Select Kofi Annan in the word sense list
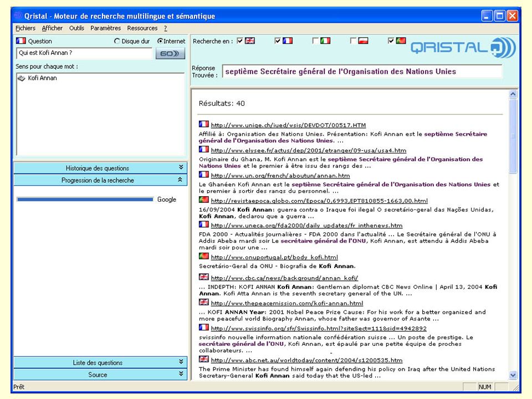532x399 pixels. pyautogui.click(x=43, y=78)
